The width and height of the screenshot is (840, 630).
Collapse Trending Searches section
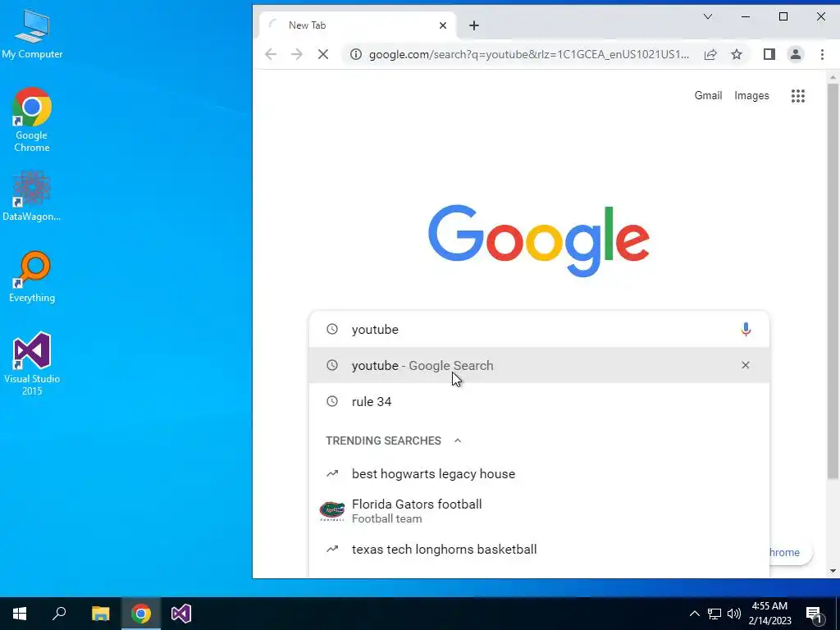(x=458, y=441)
